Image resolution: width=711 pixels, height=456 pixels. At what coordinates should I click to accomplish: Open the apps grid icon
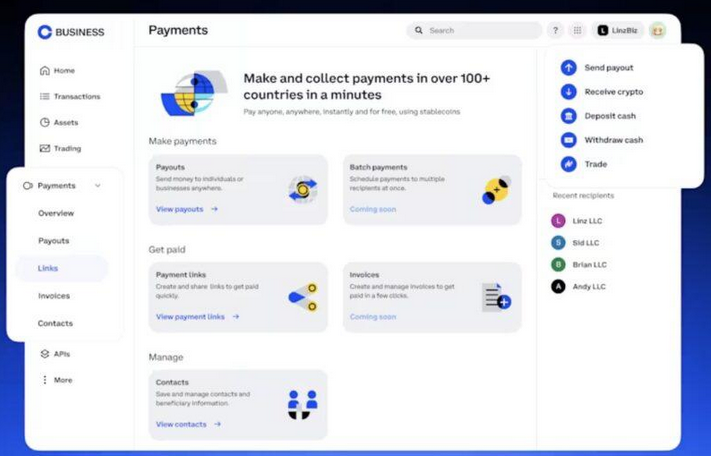(577, 30)
